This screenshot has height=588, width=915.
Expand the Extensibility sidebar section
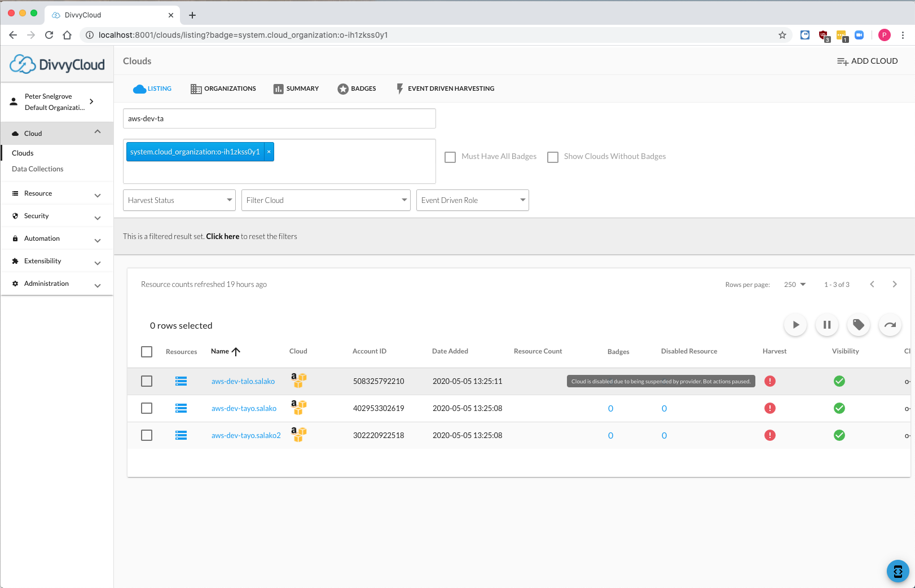pyautogui.click(x=57, y=261)
